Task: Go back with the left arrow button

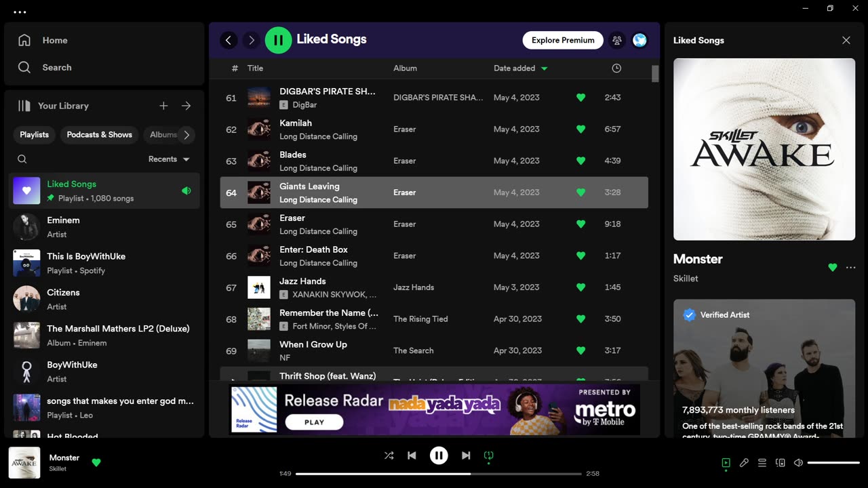Action: [x=229, y=40]
